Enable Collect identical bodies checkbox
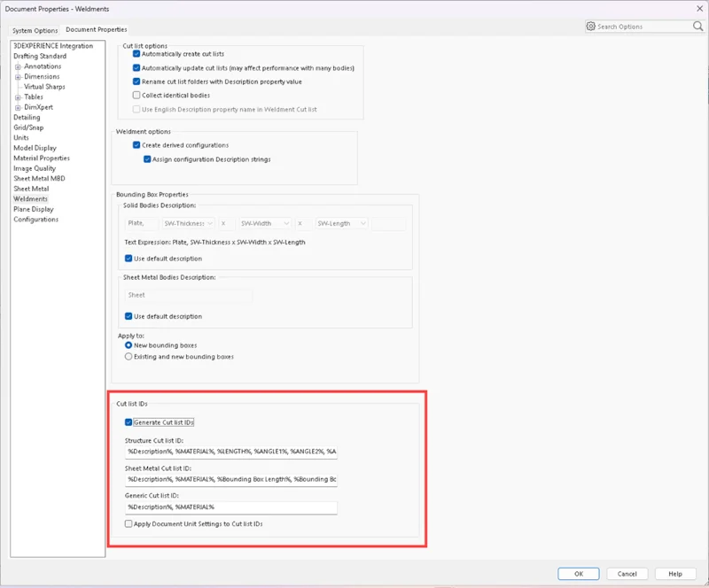This screenshot has height=588, width=709. 136,95
